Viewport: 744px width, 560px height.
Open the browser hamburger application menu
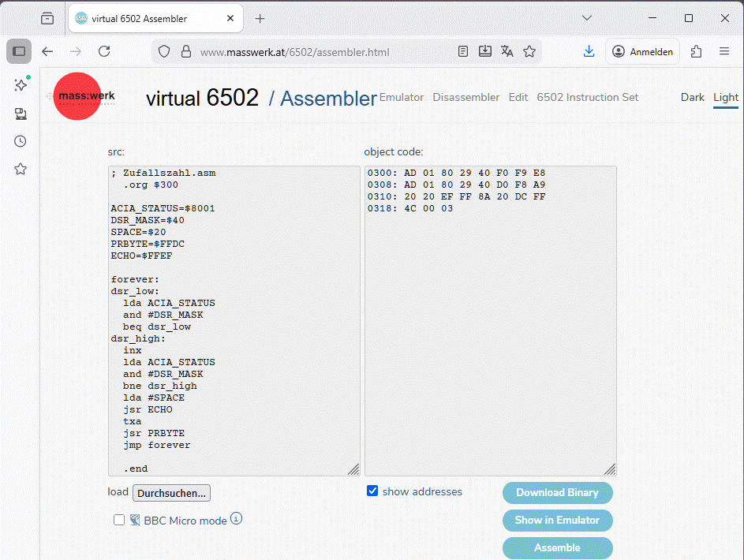coord(723,51)
